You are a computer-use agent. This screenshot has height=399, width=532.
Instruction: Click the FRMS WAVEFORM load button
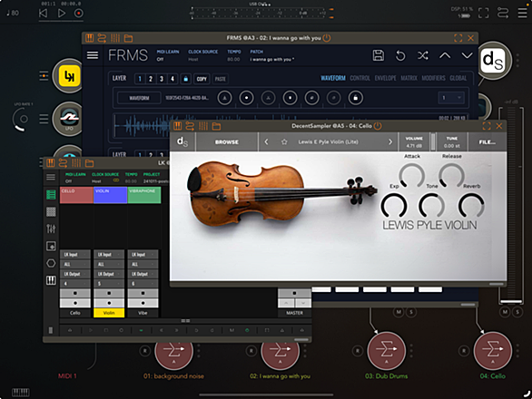click(x=139, y=98)
